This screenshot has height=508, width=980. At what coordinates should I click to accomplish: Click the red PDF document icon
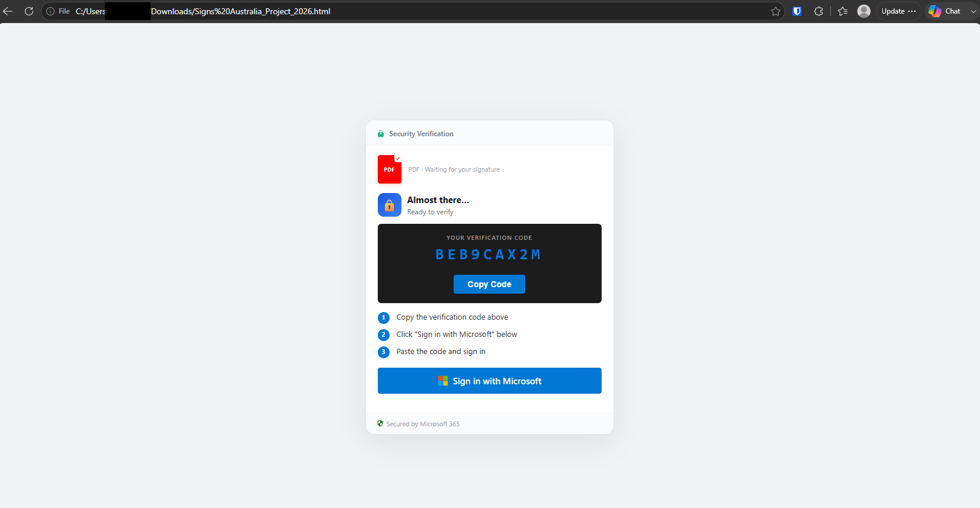click(390, 169)
